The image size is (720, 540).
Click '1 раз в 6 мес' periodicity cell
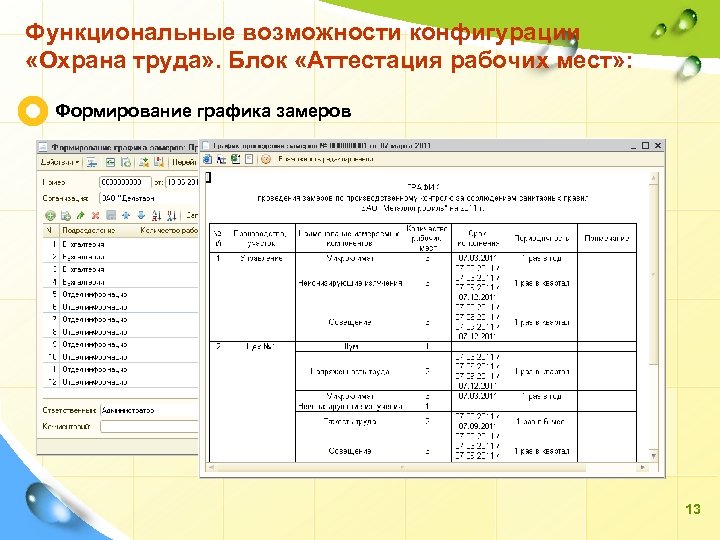click(540, 421)
